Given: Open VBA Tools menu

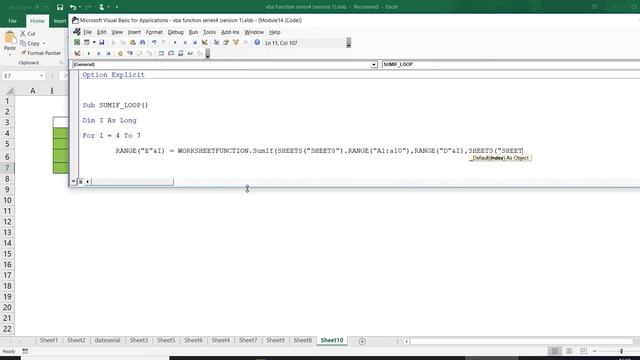Looking at the screenshot, I should [209, 32].
